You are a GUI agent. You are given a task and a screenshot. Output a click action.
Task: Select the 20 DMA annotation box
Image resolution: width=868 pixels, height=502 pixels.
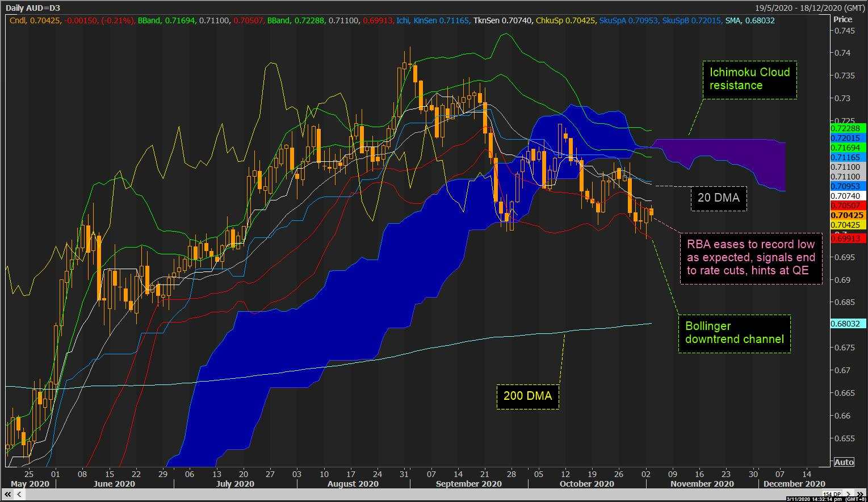(719, 198)
